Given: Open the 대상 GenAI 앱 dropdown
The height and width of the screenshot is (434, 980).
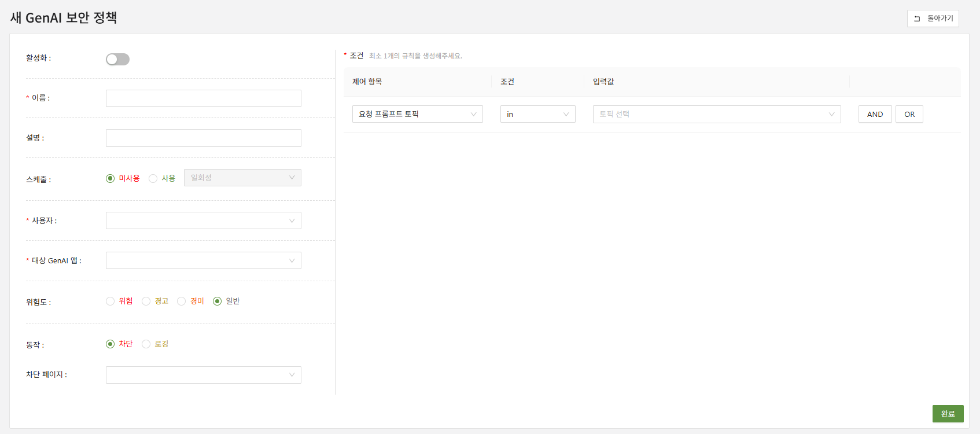Looking at the screenshot, I should [x=203, y=260].
